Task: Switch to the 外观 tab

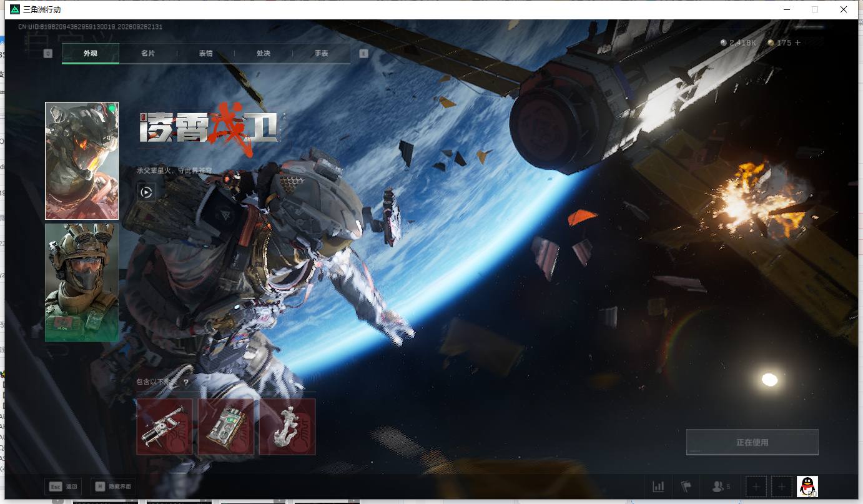Action: pos(91,54)
